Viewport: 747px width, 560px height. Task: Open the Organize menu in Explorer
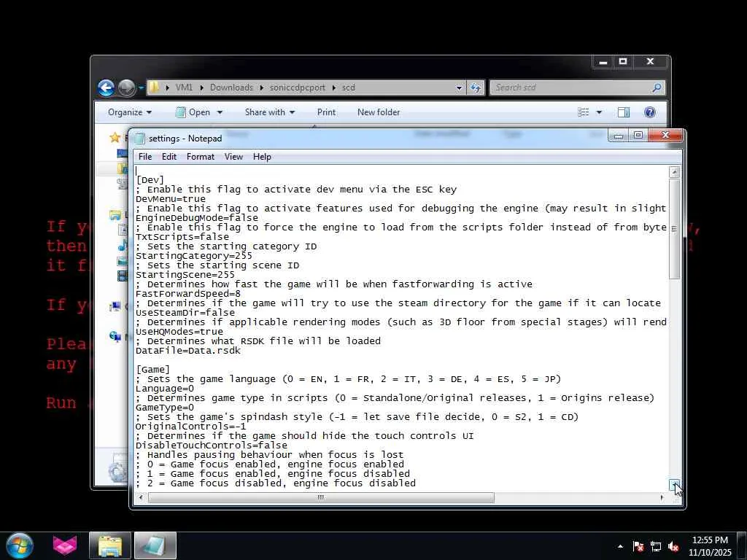click(x=130, y=112)
